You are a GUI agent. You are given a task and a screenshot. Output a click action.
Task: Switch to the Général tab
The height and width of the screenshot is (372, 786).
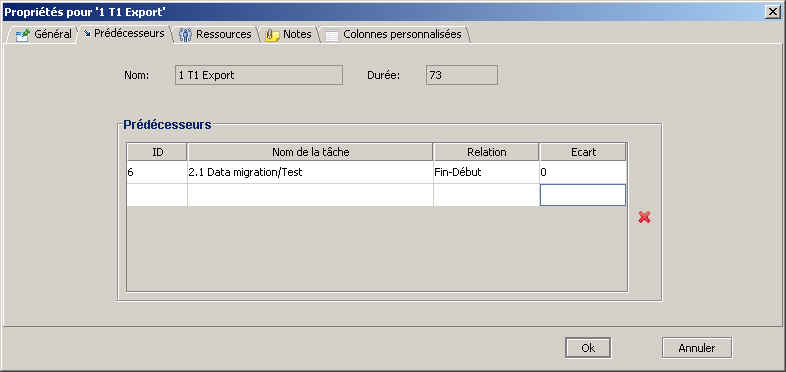[44, 35]
